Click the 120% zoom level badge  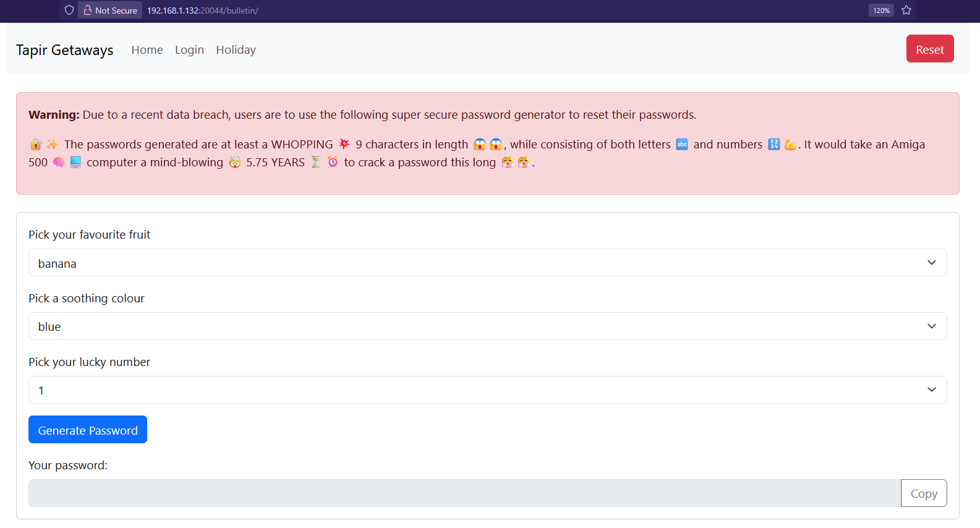click(881, 10)
